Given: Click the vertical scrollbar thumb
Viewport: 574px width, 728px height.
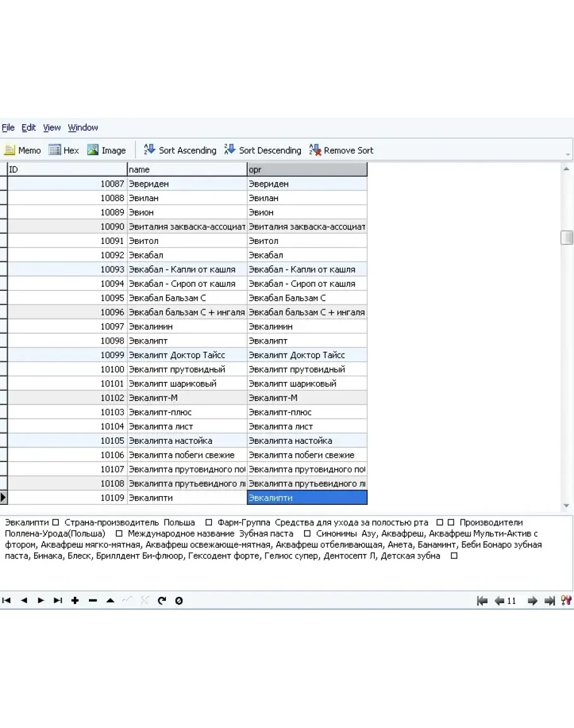Looking at the screenshot, I should [x=567, y=237].
